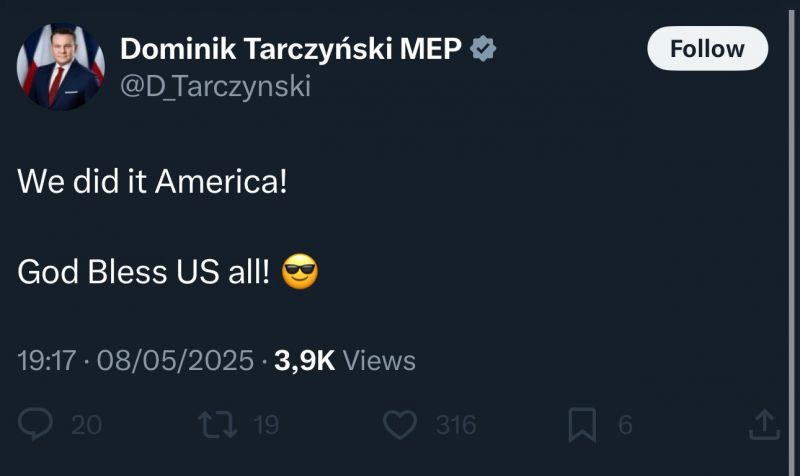Click the share upload icon
Screen dimensions: 800x476
click(764, 424)
